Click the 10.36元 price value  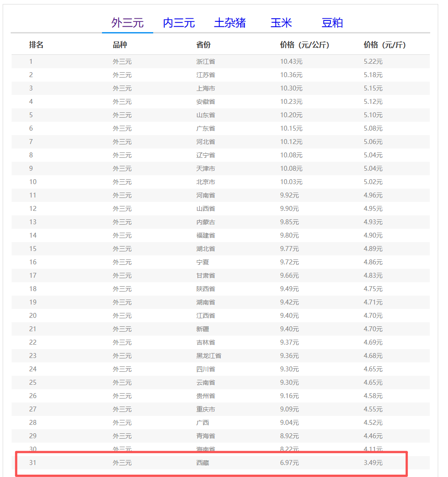coord(291,75)
